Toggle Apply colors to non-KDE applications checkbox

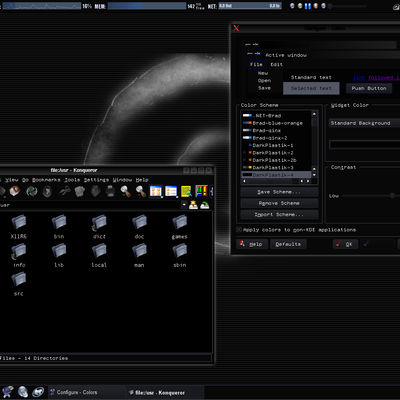(239, 230)
